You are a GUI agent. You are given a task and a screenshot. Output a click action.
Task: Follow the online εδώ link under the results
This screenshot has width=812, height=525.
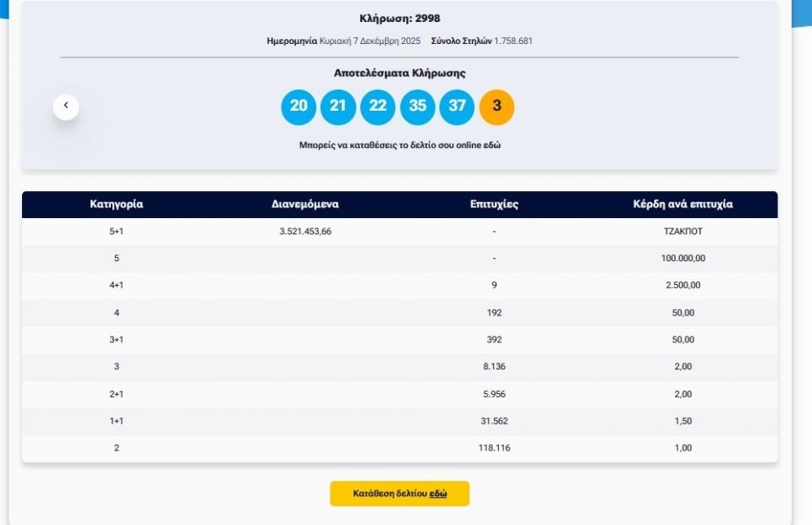[x=492, y=145]
